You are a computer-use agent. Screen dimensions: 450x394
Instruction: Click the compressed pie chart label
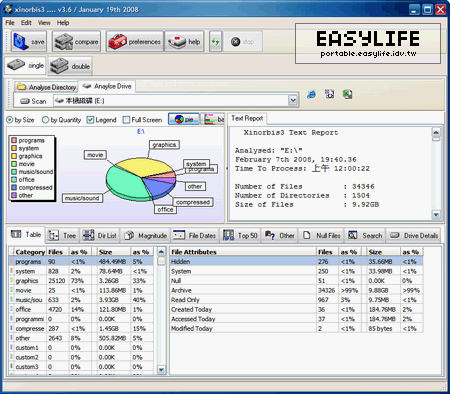pos(193,202)
